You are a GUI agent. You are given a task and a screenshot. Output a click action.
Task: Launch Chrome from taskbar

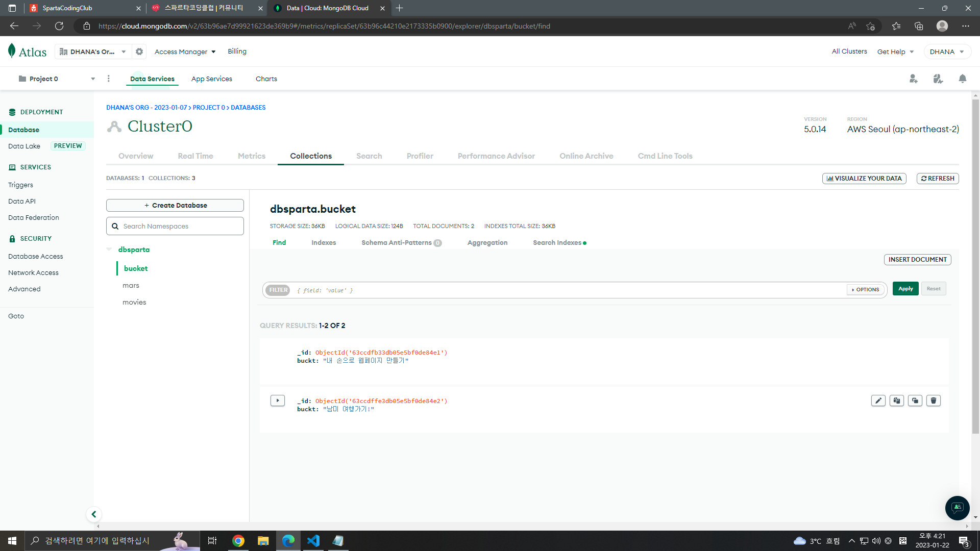click(238, 541)
